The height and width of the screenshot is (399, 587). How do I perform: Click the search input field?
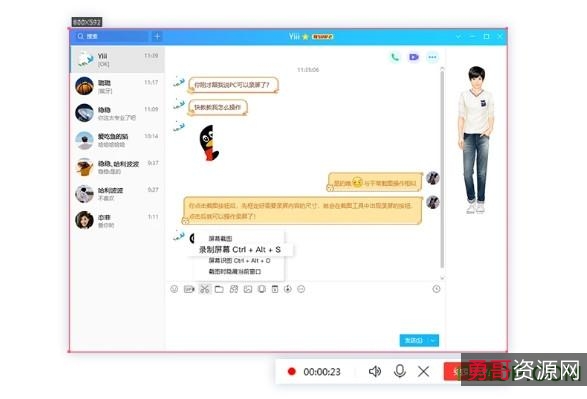click(x=112, y=36)
